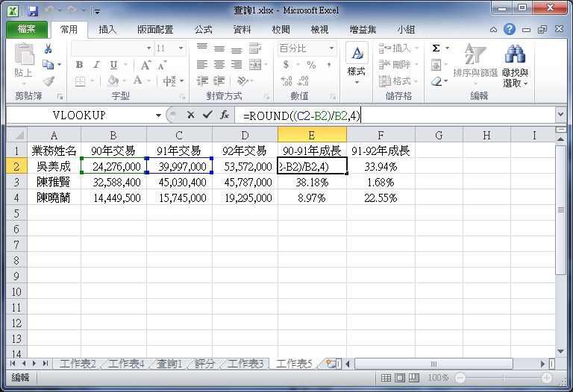This screenshot has height=392, width=573.
Task: Select cell F2 showing 33.94%
Action: pos(381,166)
